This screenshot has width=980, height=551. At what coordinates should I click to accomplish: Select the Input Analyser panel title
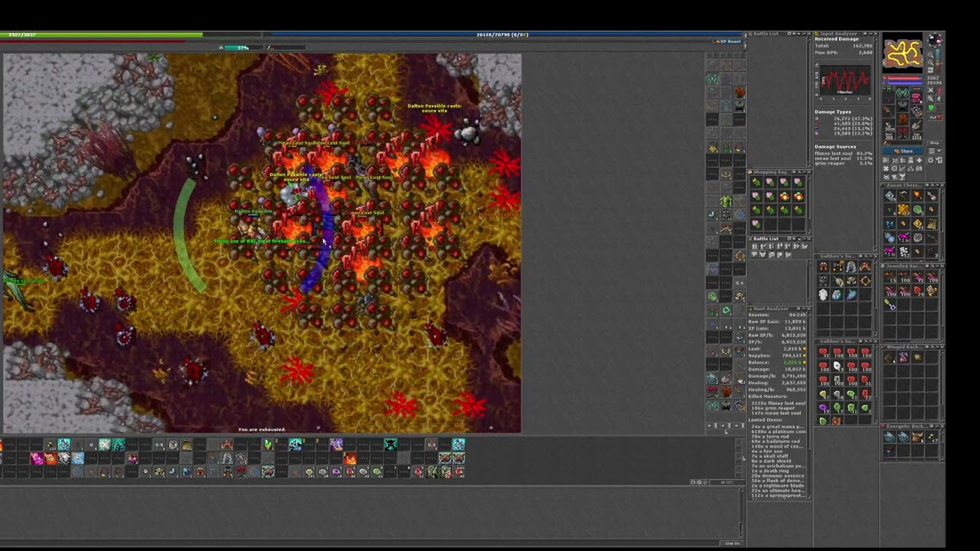click(838, 34)
